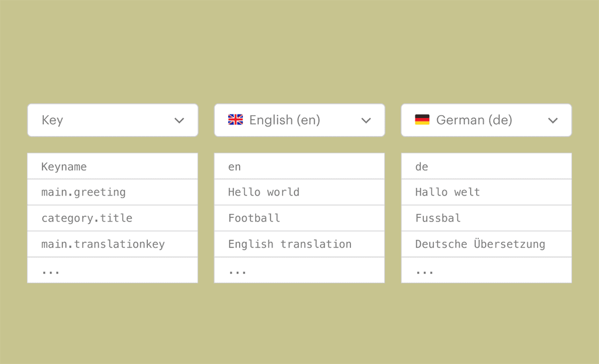The height and width of the screenshot is (364, 599).
Task: Click the Hallo welt cell
Action: 486,192
